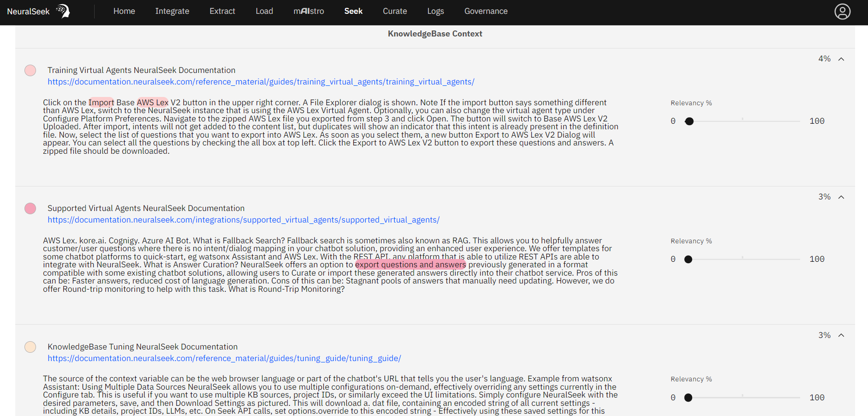Click the 4% score of the first result
868x416 pixels.
(x=824, y=59)
